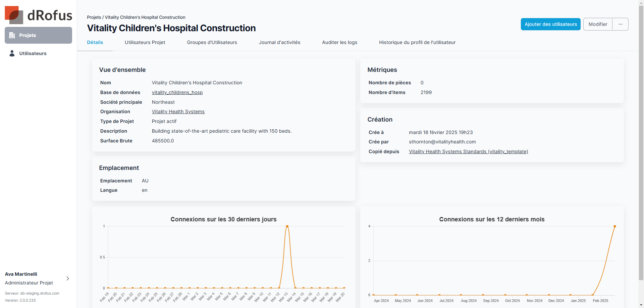The width and height of the screenshot is (644, 308).
Task: Open the Groupes d'Utilisateurs tab
Action: coord(212,42)
